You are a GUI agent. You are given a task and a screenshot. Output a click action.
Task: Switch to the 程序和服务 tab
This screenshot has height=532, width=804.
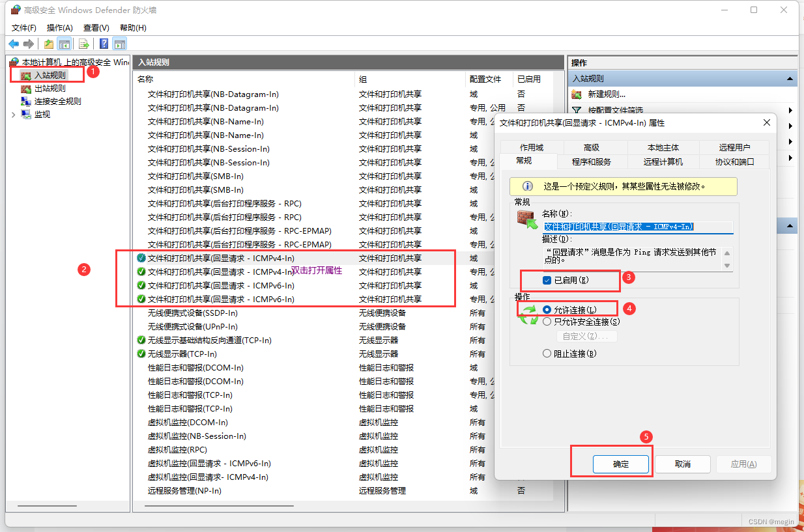[x=592, y=162]
